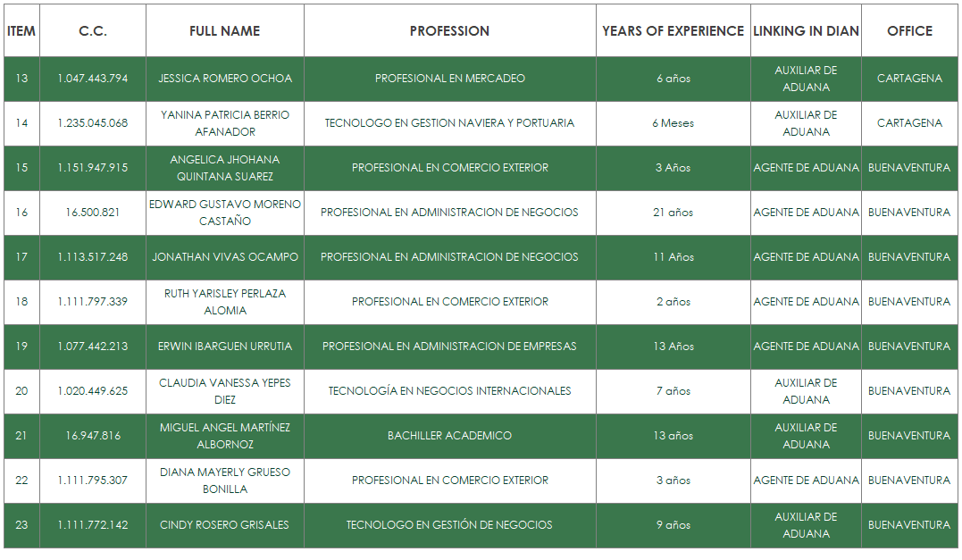This screenshot has width=962, height=560.
Task: Click PROFESIONAL EN ADMINISTRACION DE EMPRESAS
Action: (449, 347)
